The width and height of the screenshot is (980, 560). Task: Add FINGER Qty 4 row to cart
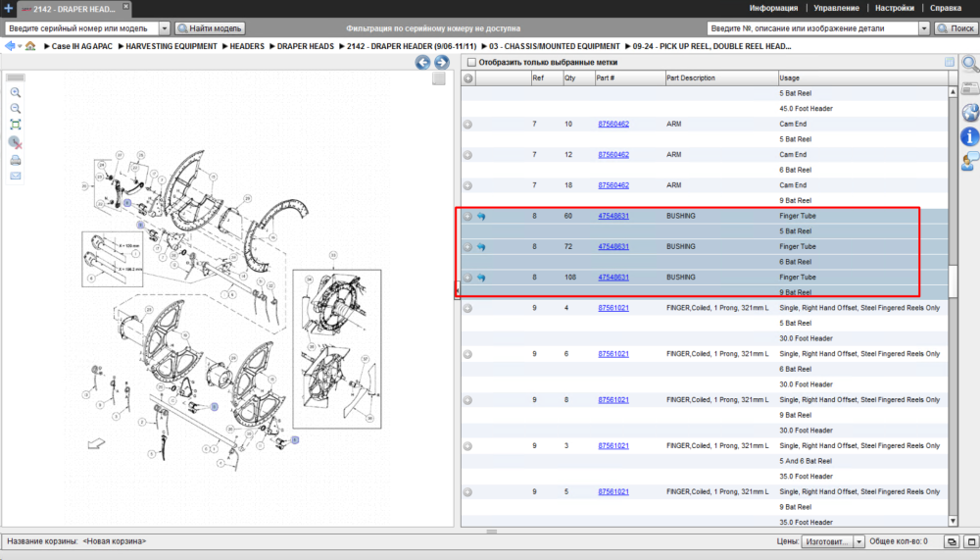467,309
